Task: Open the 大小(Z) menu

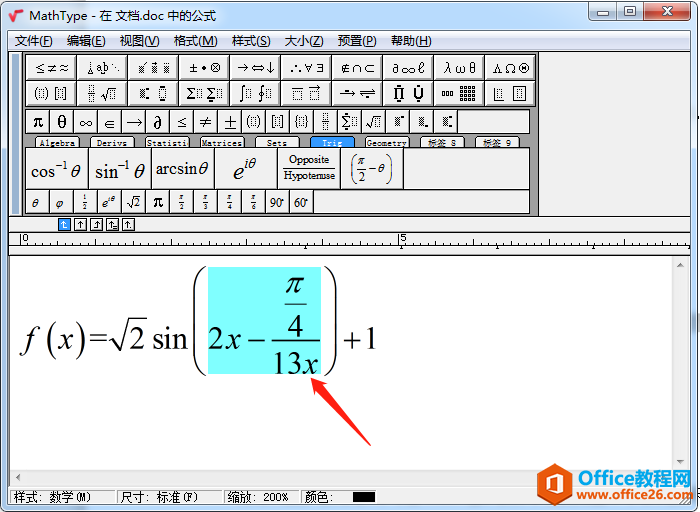Action: (x=304, y=41)
